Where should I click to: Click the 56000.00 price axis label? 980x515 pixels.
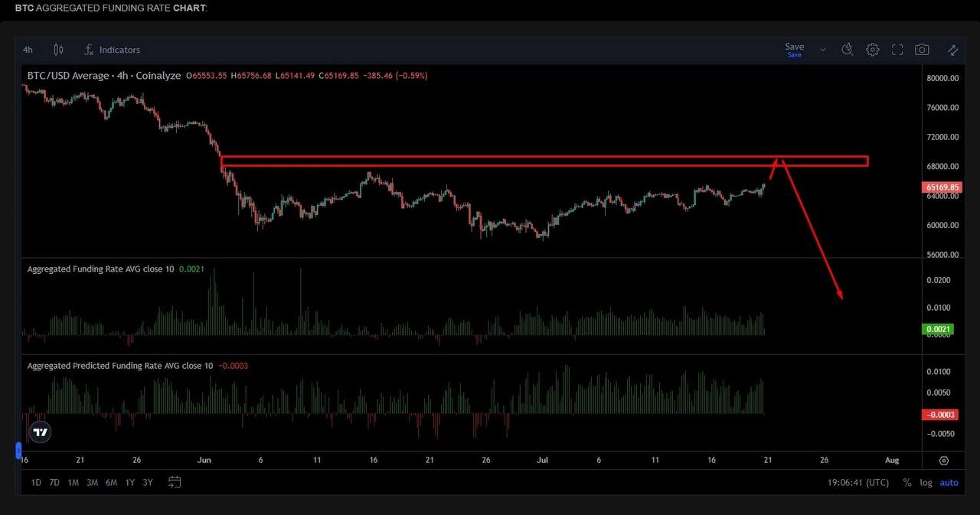(x=942, y=255)
